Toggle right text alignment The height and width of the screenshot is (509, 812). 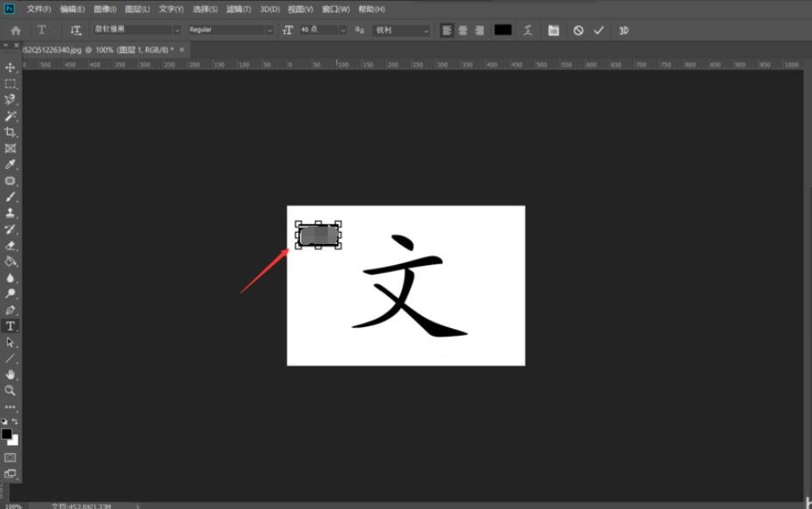pos(478,30)
